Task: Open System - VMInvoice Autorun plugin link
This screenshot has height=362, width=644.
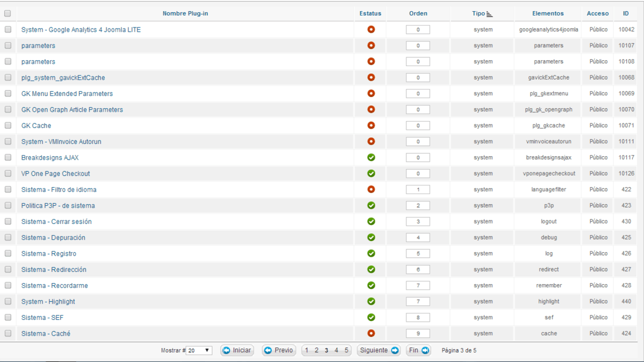Action: pos(61,142)
